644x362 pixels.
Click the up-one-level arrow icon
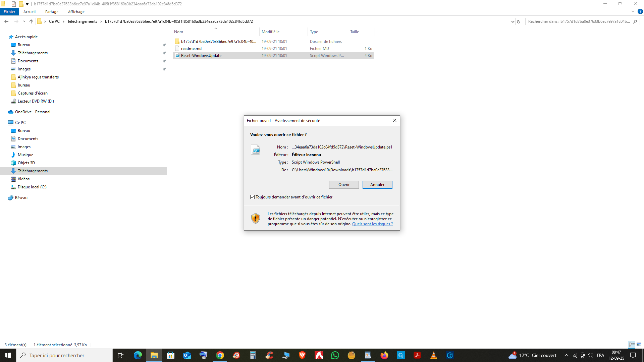tap(31, 21)
